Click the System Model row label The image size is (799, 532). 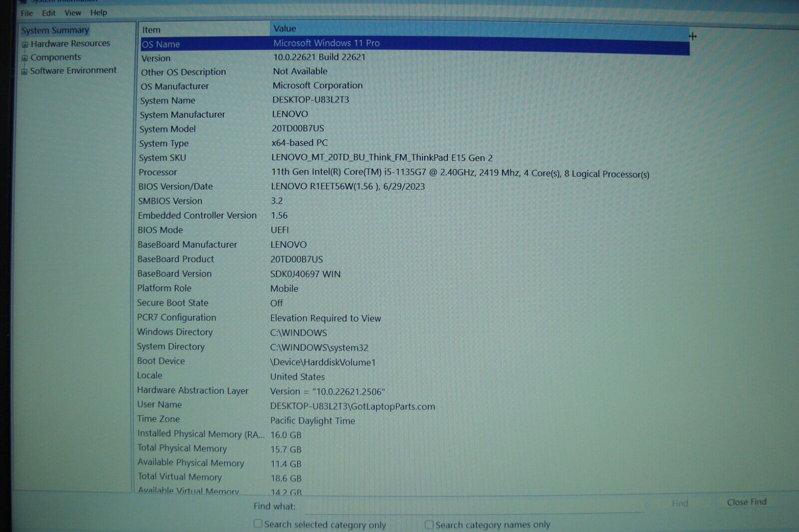coord(167,129)
